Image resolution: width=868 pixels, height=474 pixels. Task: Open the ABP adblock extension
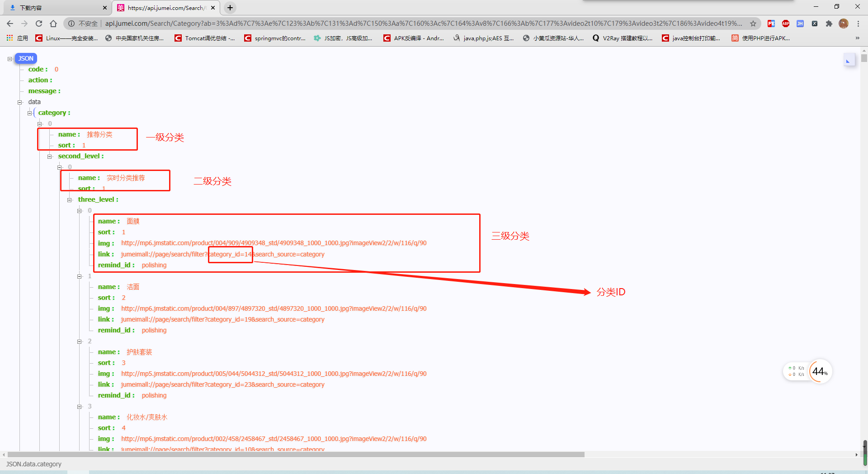786,24
